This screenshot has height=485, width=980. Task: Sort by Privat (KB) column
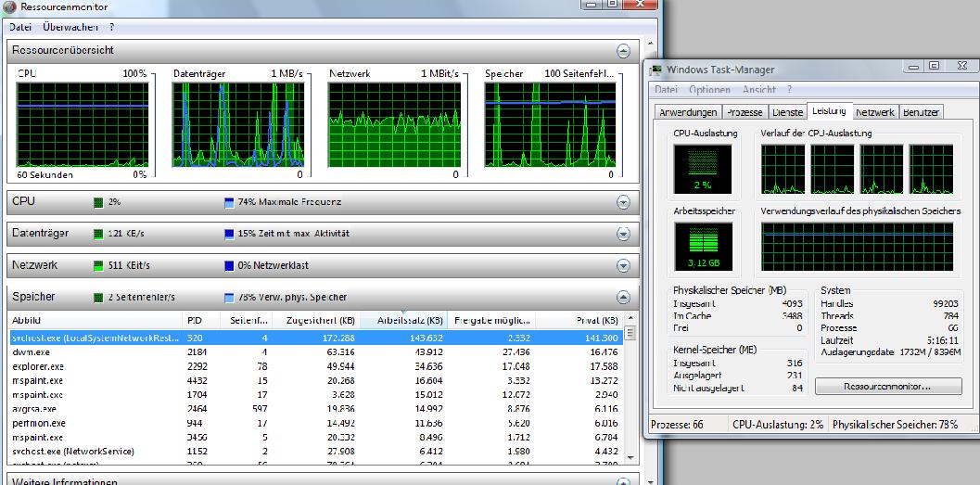tap(579, 320)
